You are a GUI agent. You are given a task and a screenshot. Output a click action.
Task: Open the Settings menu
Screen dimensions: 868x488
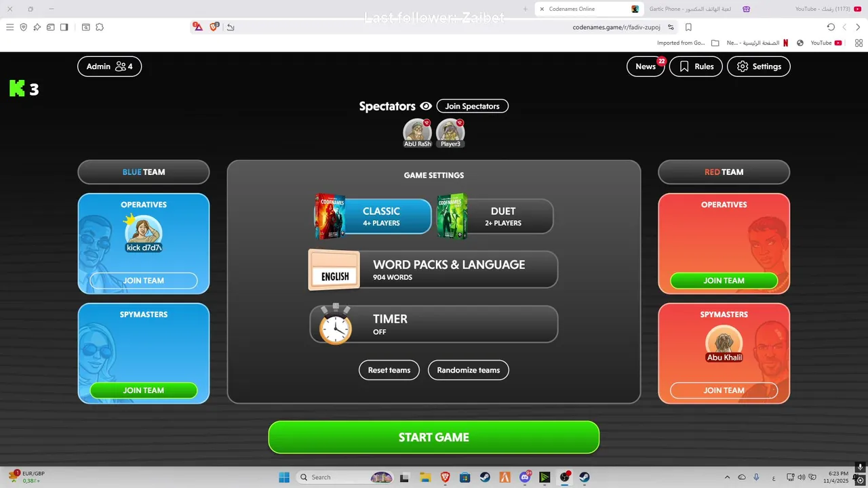click(759, 66)
